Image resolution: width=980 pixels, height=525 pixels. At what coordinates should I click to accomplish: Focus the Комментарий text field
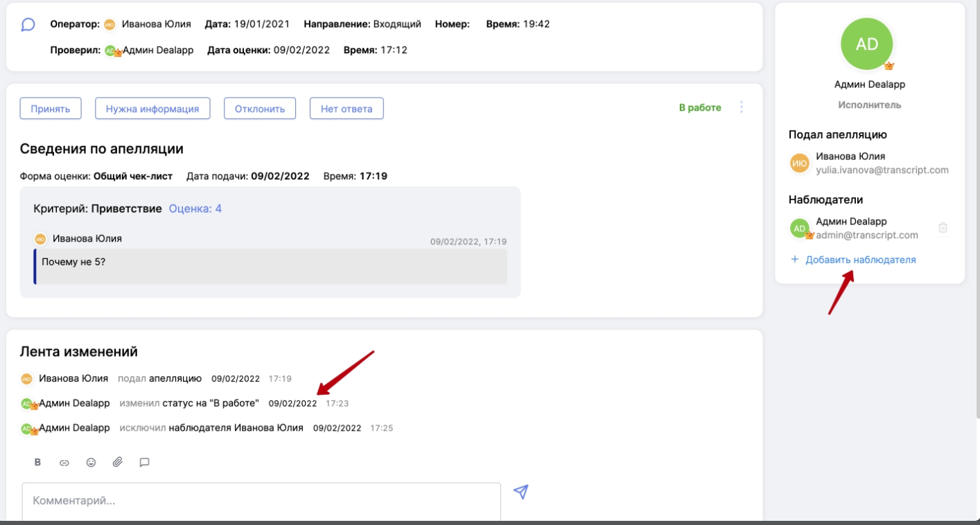pos(261,501)
